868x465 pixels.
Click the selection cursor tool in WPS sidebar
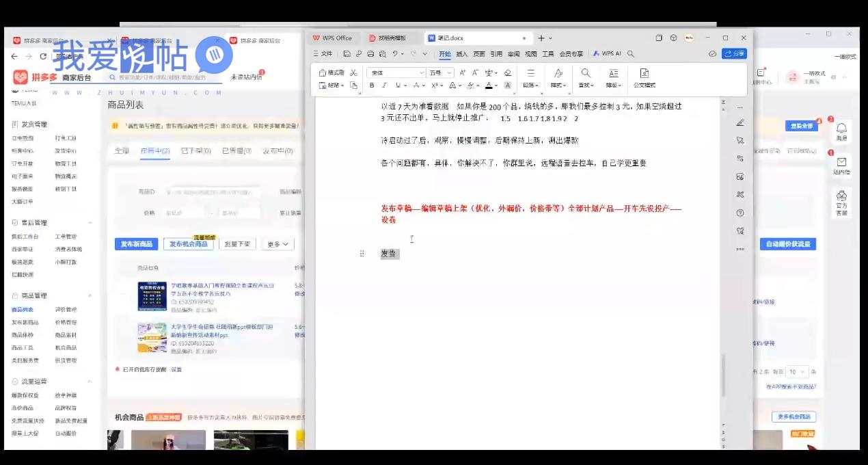pyautogui.click(x=740, y=140)
